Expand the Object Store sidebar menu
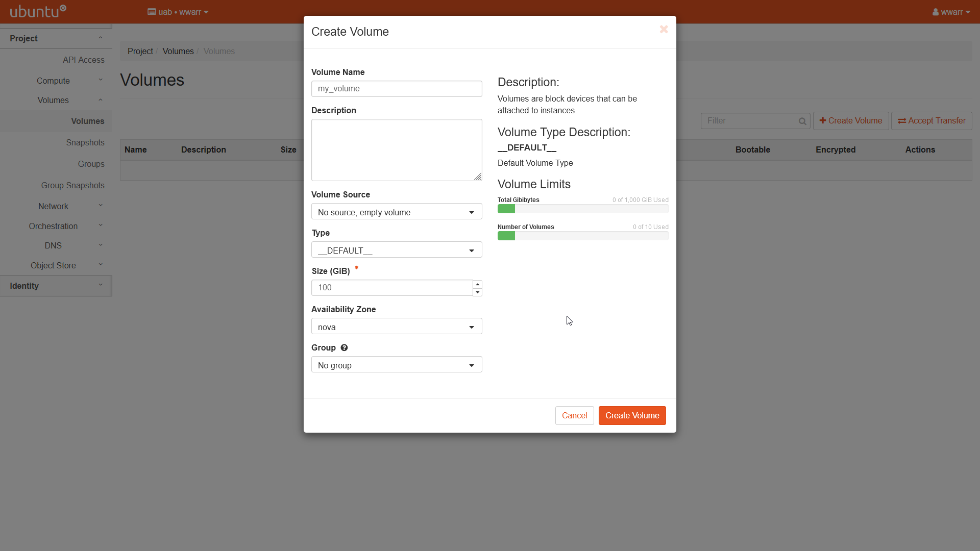The image size is (980, 551). (x=56, y=265)
